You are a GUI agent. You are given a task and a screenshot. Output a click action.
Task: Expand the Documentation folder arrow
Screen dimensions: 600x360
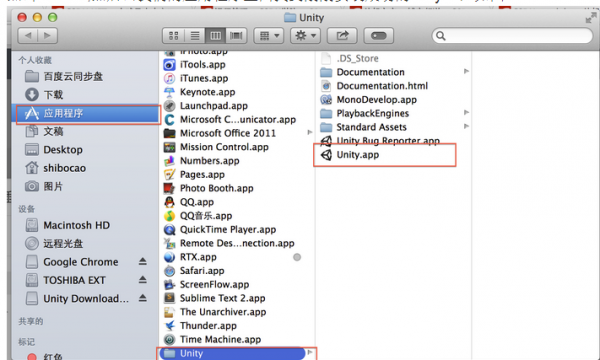click(466, 71)
